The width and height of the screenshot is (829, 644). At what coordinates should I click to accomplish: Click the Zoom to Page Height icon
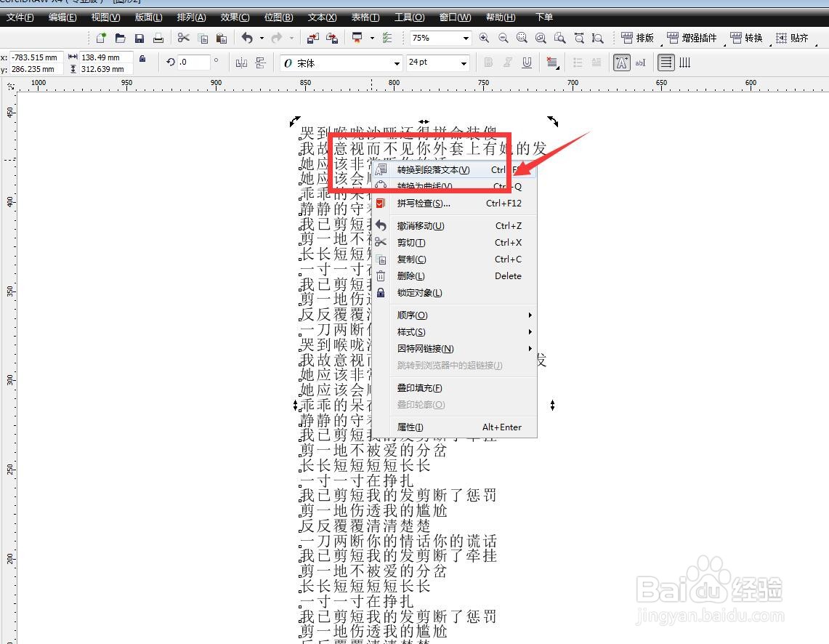point(597,38)
